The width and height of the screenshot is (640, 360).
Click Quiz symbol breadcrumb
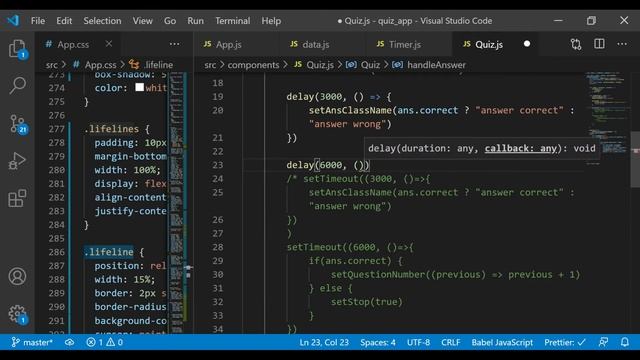coord(370,64)
